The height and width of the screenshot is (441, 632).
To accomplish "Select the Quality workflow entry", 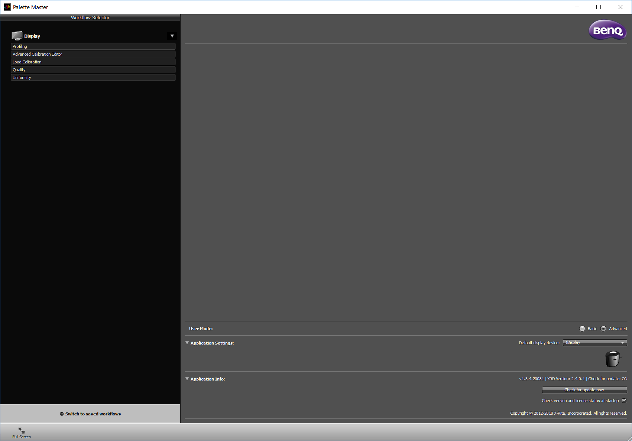I will click(93, 69).
